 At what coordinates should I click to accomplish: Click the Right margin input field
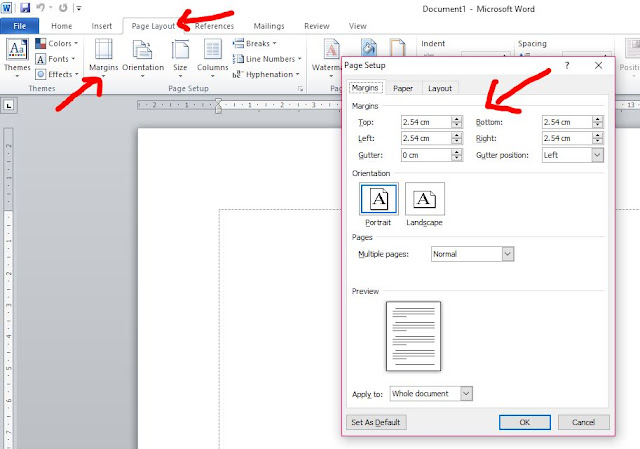(567, 138)
